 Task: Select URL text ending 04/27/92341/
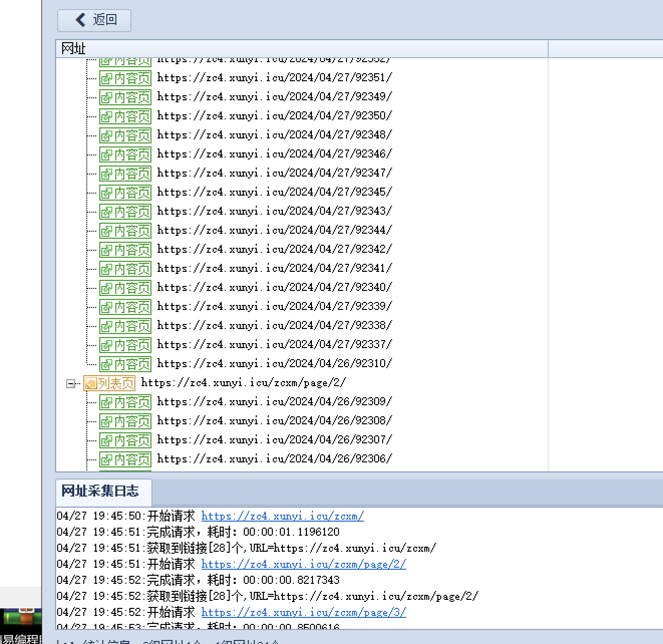pyautogui.click(x=274, y=268)
